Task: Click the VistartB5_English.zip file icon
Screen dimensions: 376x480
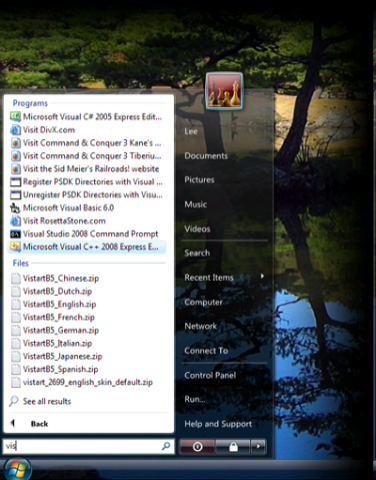Action: tap(16, 304)
